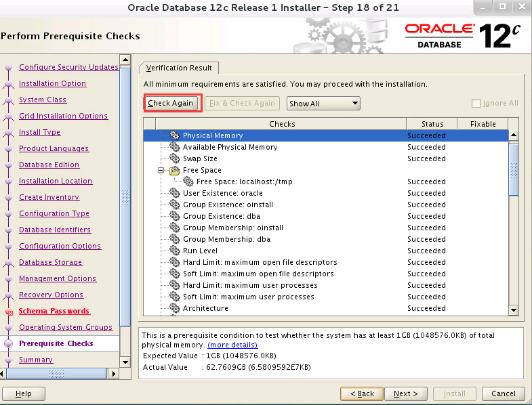Click the checks table scroll down arrow
The height and width of the screenshot is (405, 532).
(x=514, y=310)
